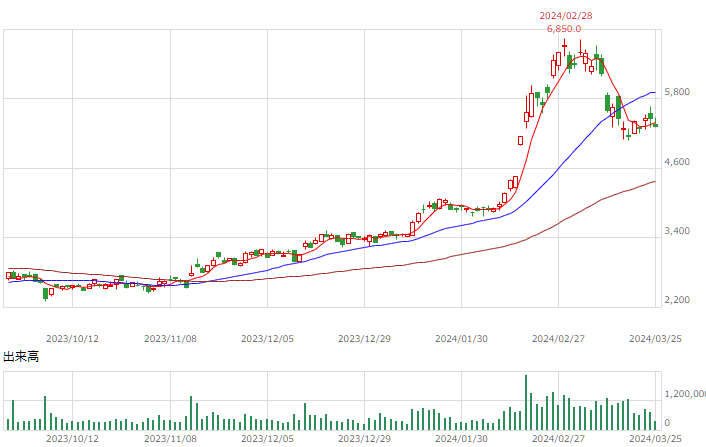Click 2023/12/05 date under the volume bars
Viewport: 706px width, 447px height.
point(267,438)
